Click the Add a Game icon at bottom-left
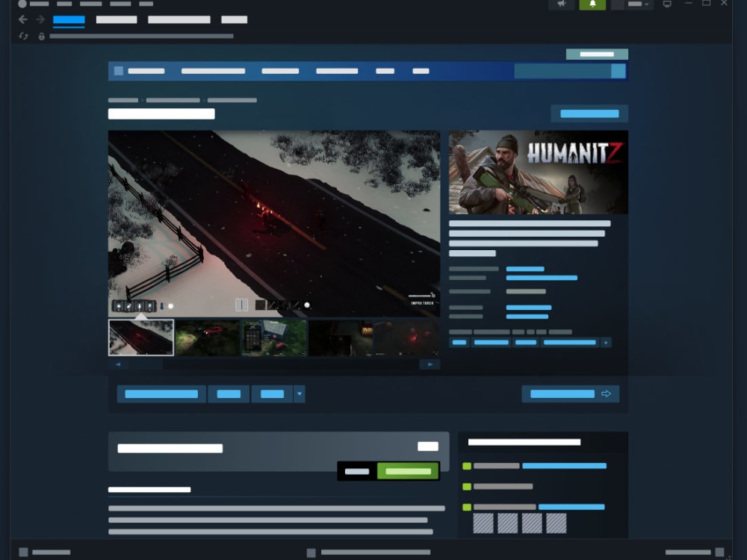747x560 pixels. pyautogui.click(x=23, y=553)
